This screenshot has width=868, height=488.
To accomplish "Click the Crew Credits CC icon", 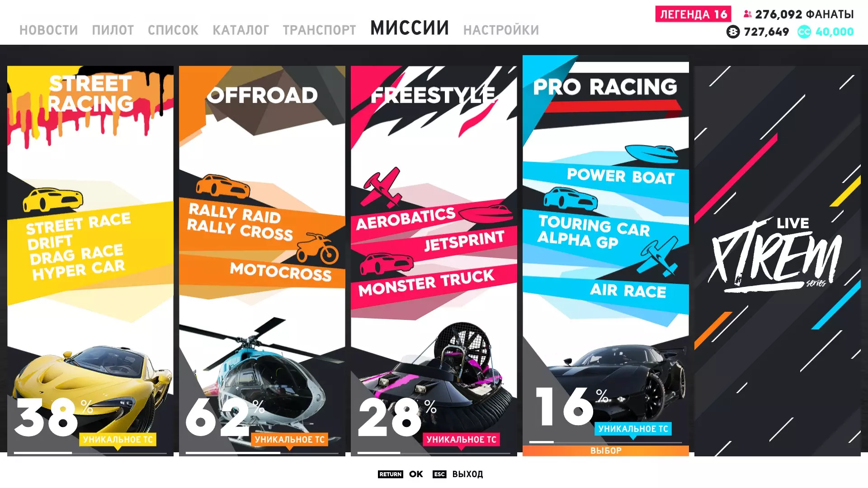I will (x=804, y=32).
